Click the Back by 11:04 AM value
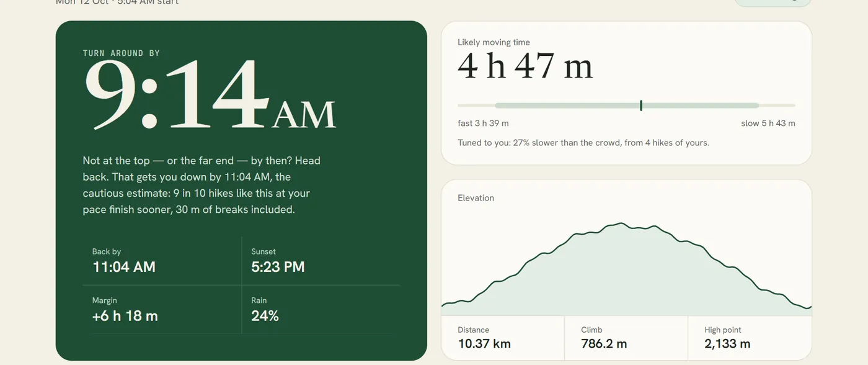This screenshot has height=365, width=868. point(124,267)
